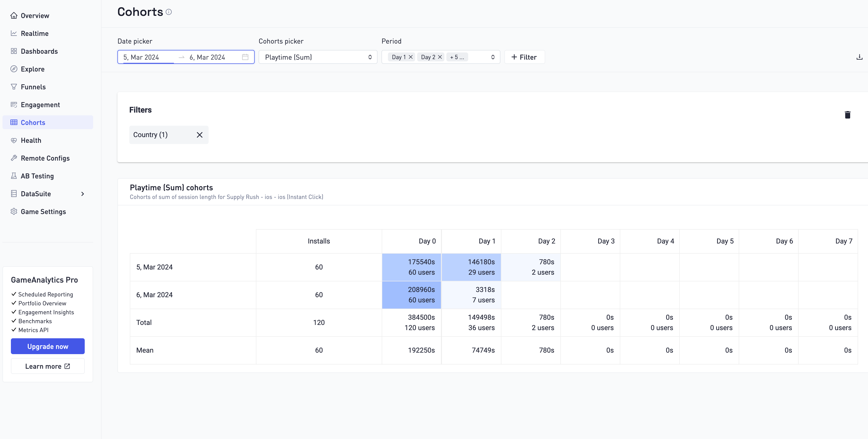Open Funnels section
868x439 pixels.
[33, 87]
